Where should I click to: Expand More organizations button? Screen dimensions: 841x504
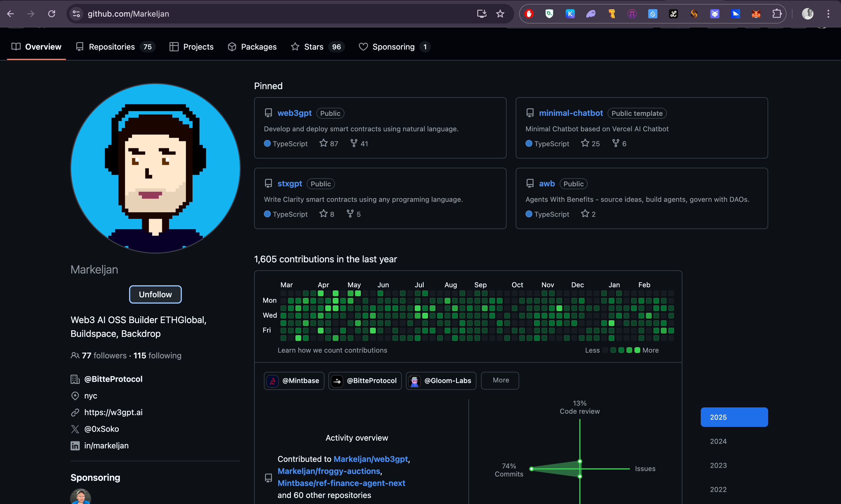tap(500, 380)
